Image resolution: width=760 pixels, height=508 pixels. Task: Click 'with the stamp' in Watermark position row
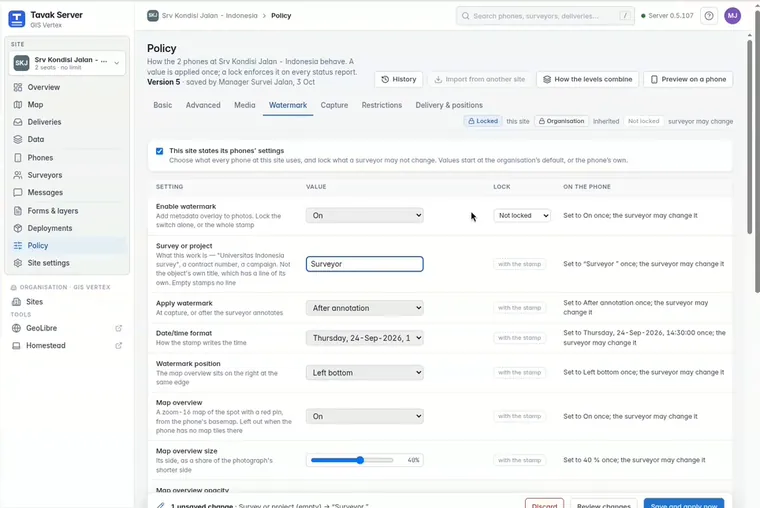(519, 373)
